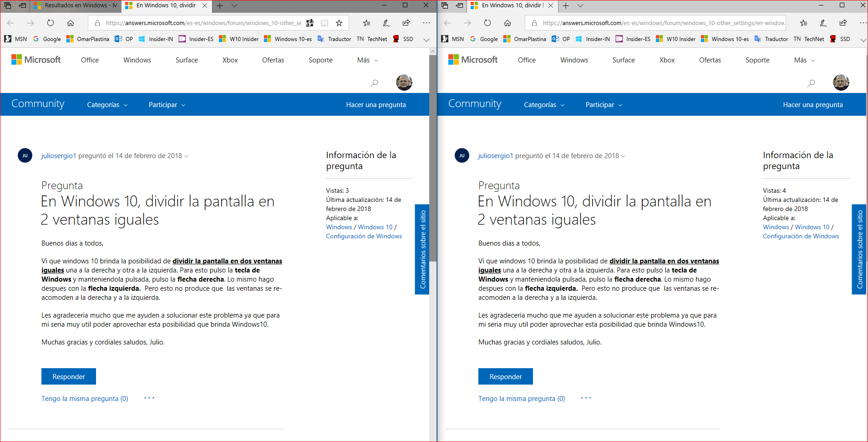The width and height of the screenshot is (868, 442).
Task: Open TechNet favorite in right window
Action: coord(808,39)
